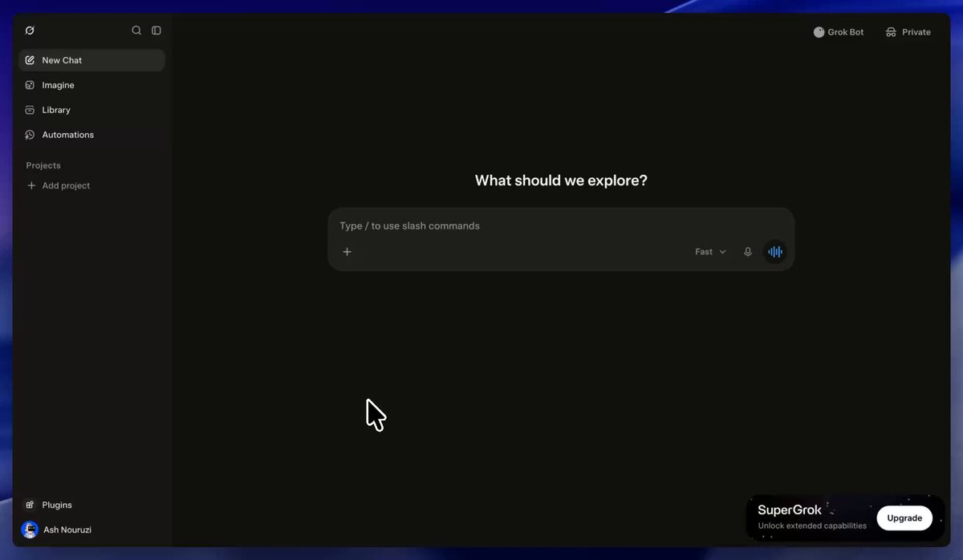
Task: Click the Projects section heading
Action: [43, 165]
